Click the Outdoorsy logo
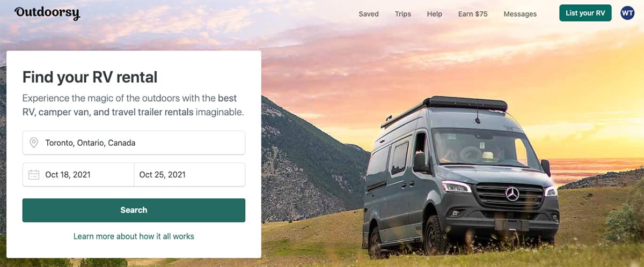The width and height of the screenshot is (644, 267). pyautogui.click(x=47, y=13)
